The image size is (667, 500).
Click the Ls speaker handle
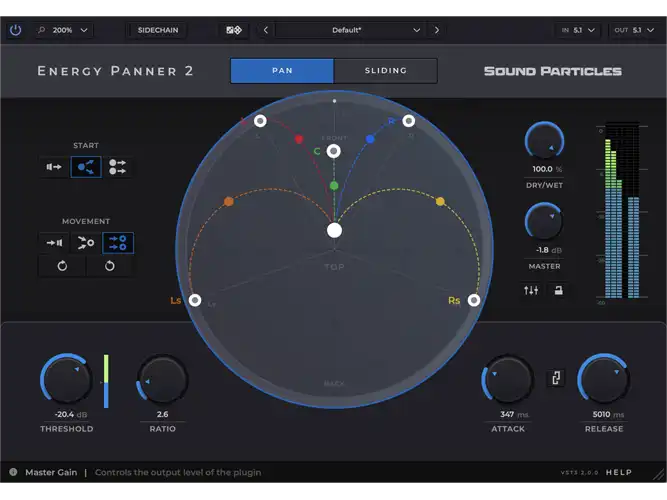point(195,300)
